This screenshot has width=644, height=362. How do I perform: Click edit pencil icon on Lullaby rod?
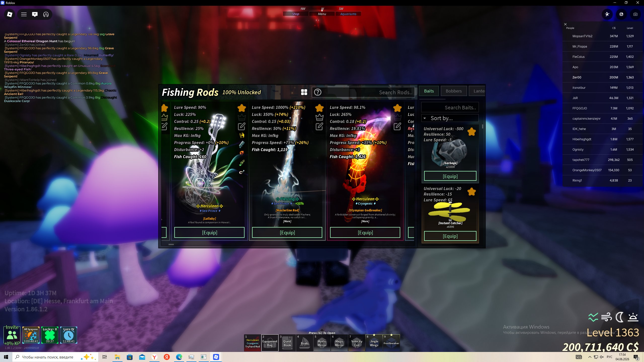pyautogui.click(x=242, y=126)
